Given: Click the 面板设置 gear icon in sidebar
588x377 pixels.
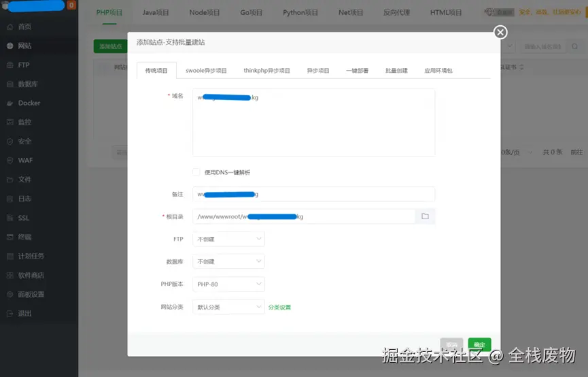Looking at the screenshot, I should (10, 295).
